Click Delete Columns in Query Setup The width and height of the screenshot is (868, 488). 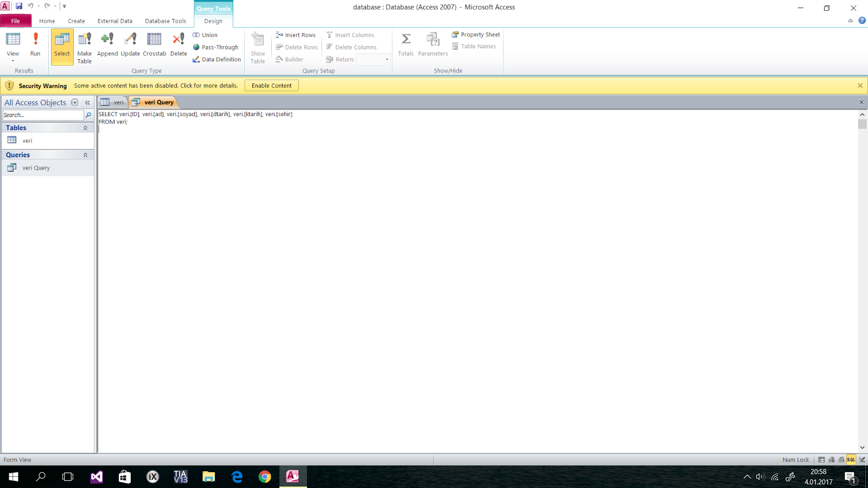click(351, 47)
